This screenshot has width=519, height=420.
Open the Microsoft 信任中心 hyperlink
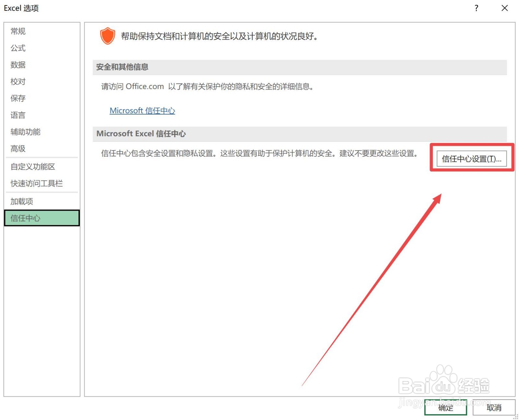point(142,111)
